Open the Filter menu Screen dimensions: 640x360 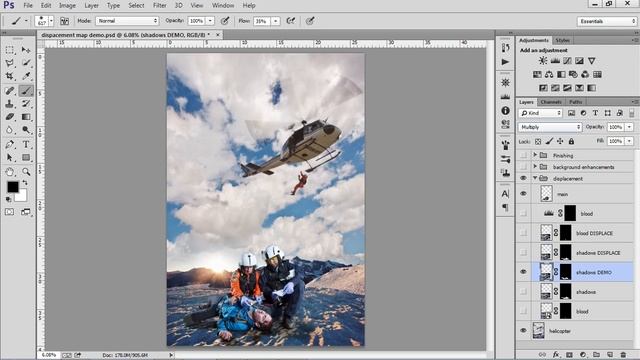160,5
